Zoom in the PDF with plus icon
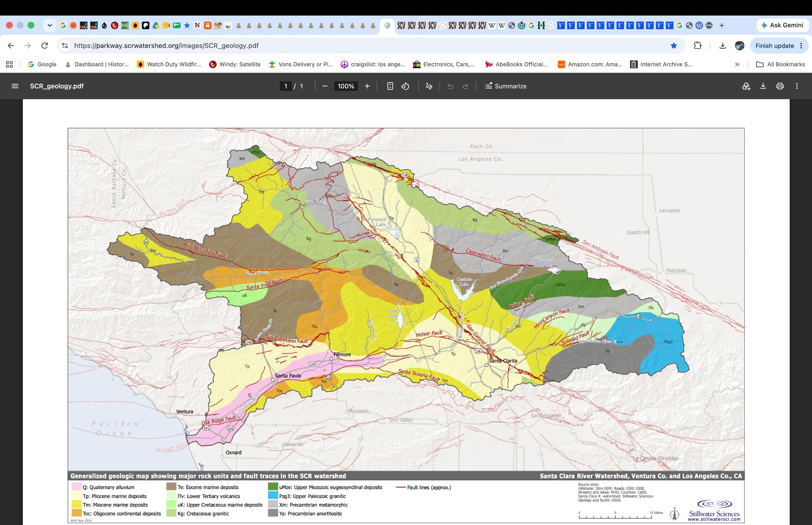The height and width of the screenshot is (525, 812). tap(367, 86)
